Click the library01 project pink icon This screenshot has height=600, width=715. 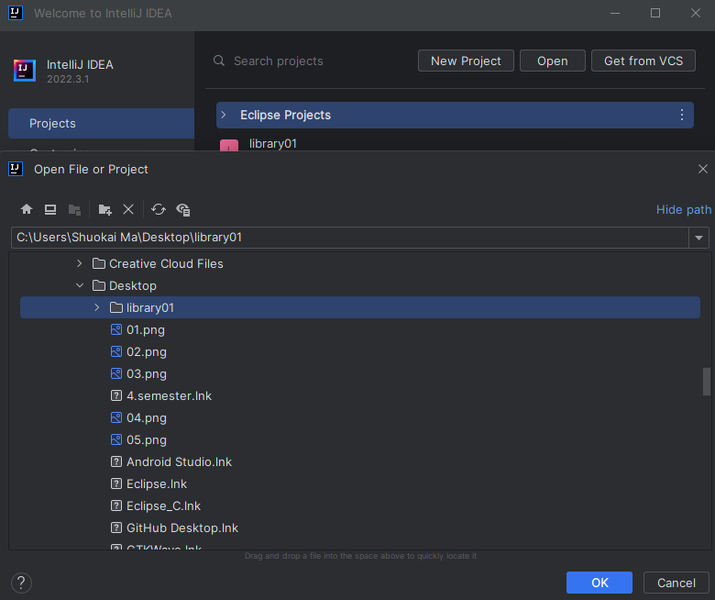(x=229, y=145)
